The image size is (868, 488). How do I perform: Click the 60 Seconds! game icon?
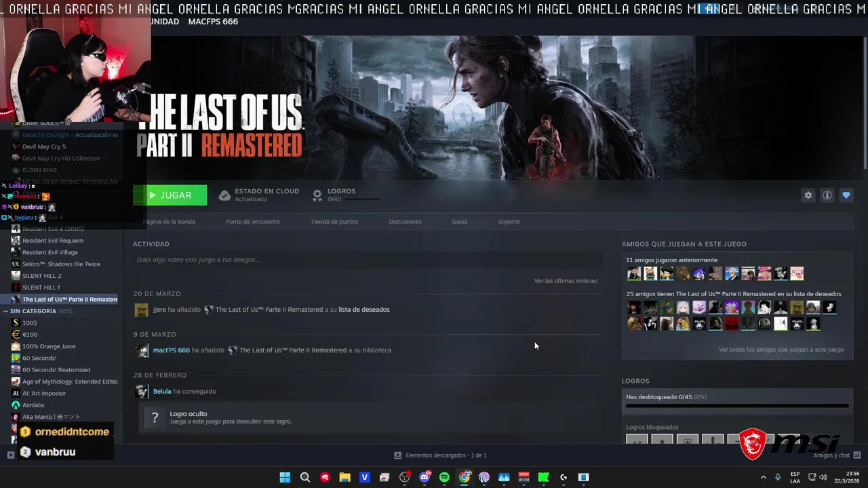(16, 358)
